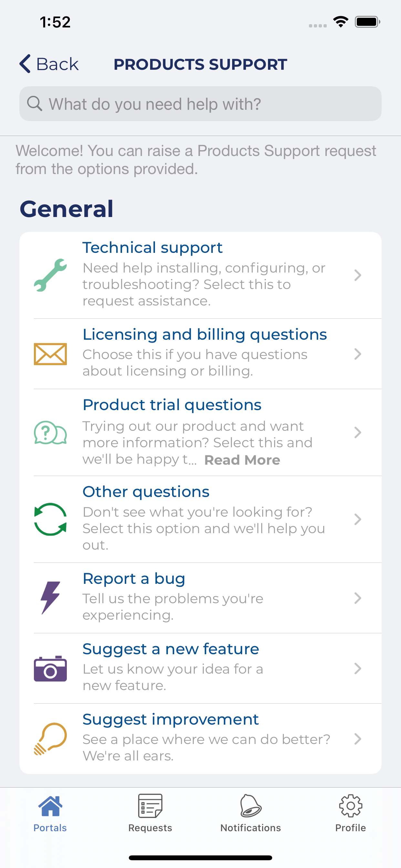Tap the magnifying glass search icon
This screenshot has width=401, height=868.
point(34,103)
